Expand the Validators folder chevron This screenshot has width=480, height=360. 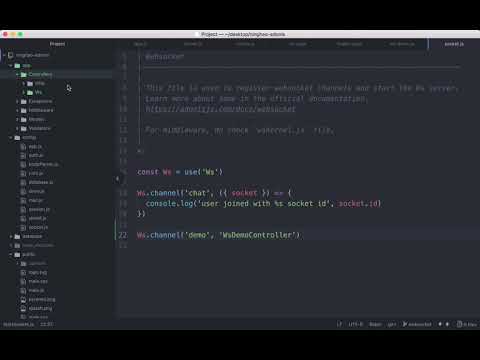pos(17,128)
